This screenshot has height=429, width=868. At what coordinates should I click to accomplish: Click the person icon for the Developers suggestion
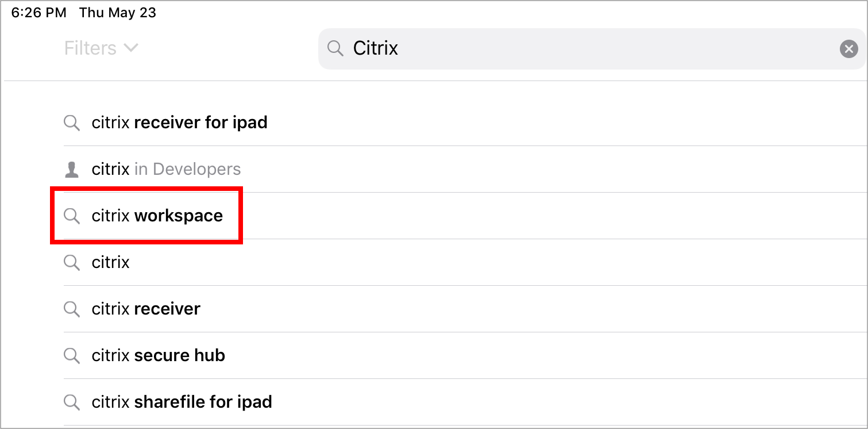(x=72, y=169)
